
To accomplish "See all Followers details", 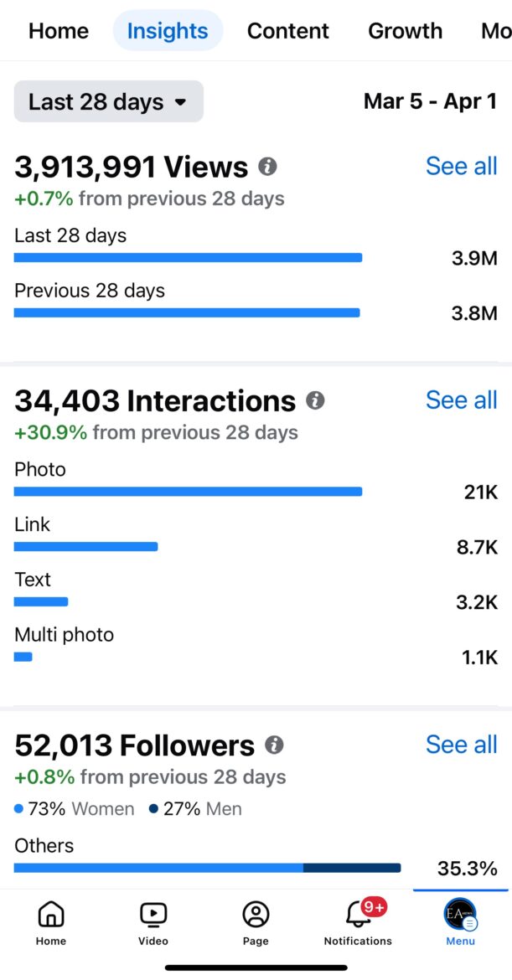I will tap(461, 744).
